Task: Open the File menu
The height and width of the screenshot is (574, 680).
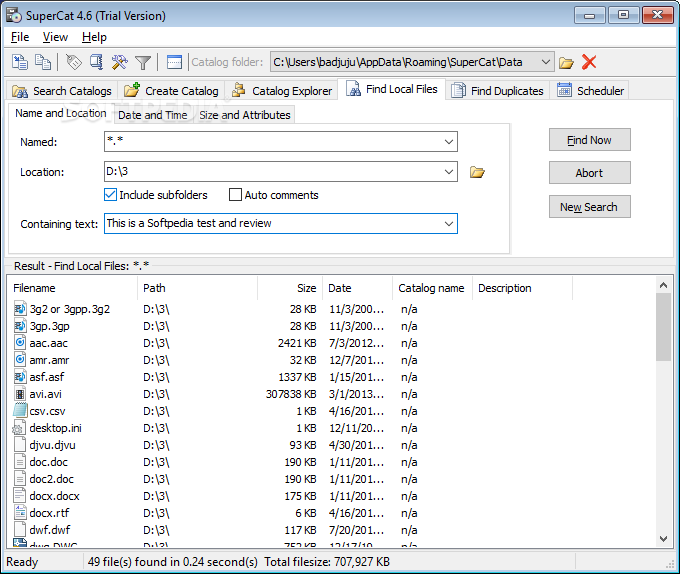Action: click(x=20, y=37)
